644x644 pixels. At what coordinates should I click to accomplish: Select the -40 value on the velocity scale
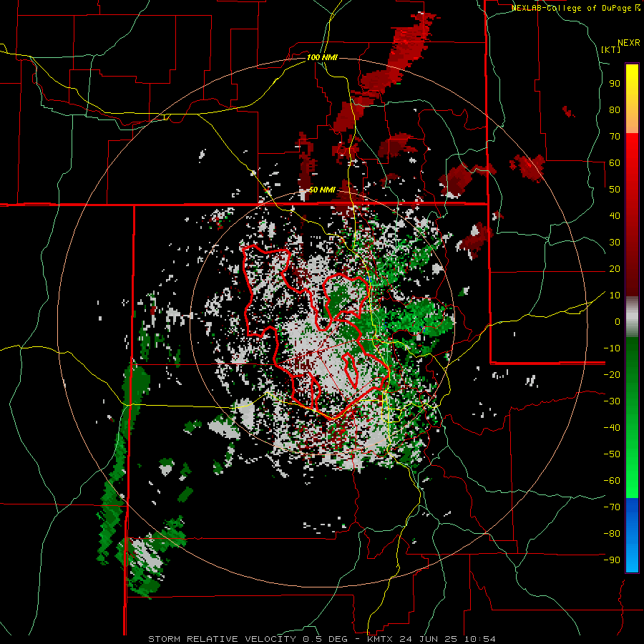tap(612, 428)
